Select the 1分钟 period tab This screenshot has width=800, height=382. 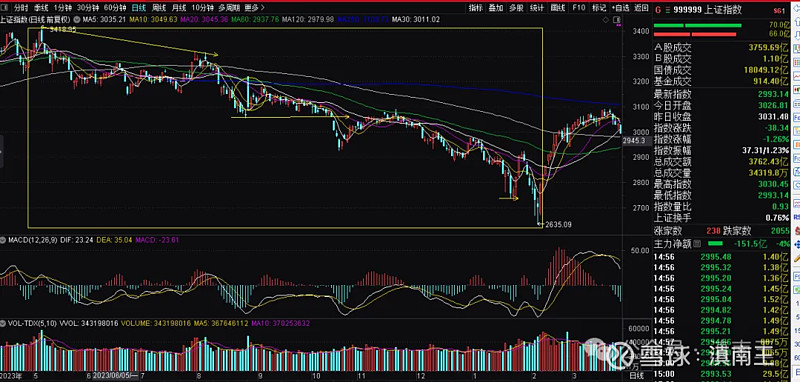[x=62, y=8]
